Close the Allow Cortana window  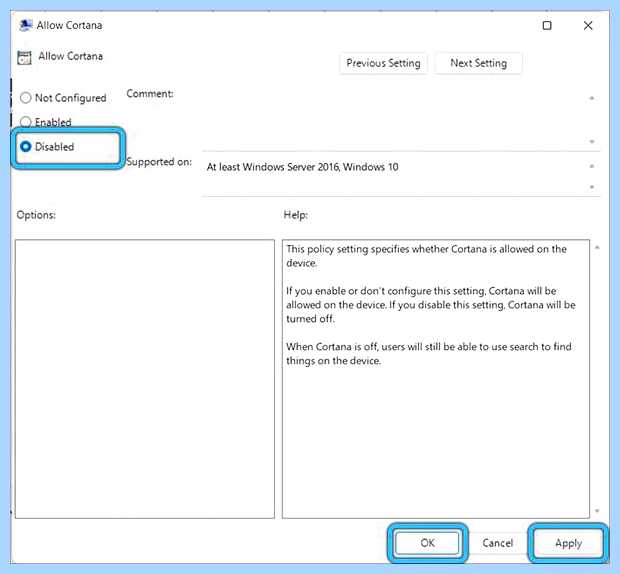click(588, 26)
